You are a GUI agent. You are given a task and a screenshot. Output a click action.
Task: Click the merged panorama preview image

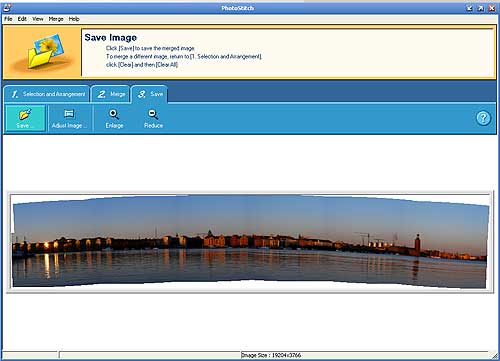250,242
